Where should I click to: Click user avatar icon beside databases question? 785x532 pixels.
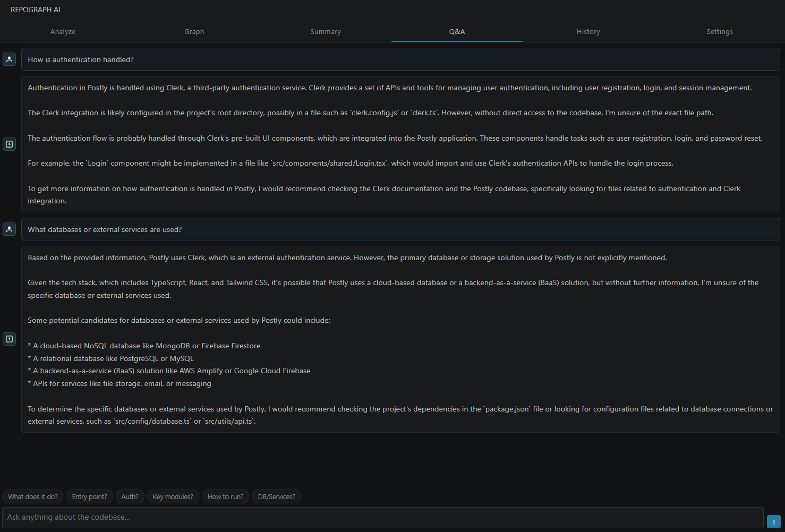point(10,229)
